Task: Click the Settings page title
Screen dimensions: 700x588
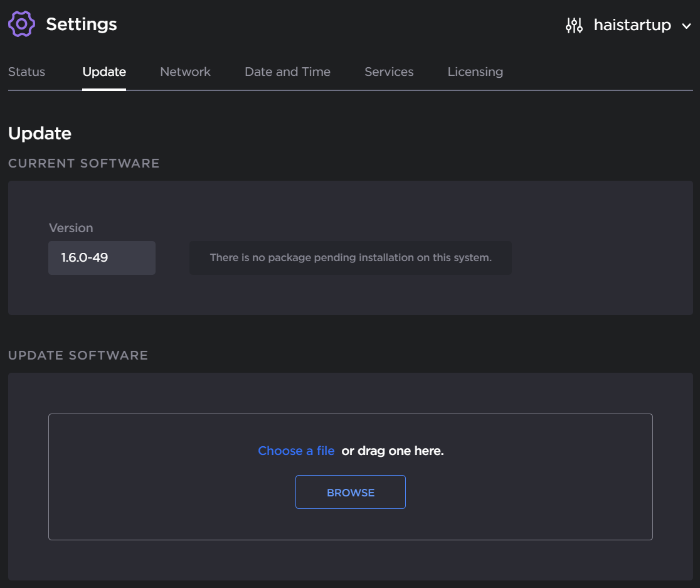Action: (81, 24)
